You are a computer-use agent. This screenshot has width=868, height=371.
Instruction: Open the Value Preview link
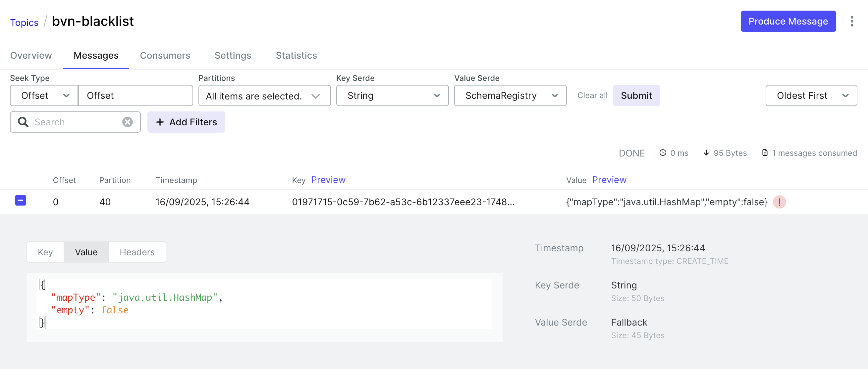pos(609,180)
